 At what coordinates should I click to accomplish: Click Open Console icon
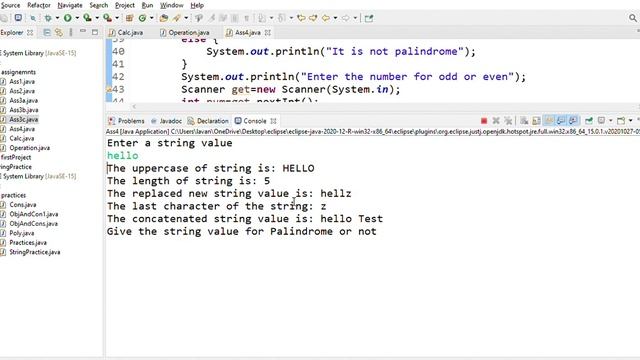(x=621, y=121)
